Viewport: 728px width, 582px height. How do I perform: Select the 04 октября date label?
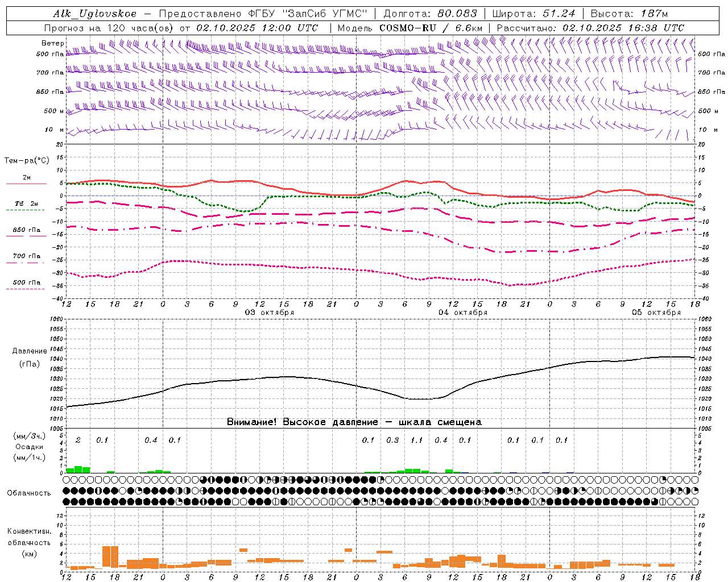pyautogui.click(x=463, y=313)
